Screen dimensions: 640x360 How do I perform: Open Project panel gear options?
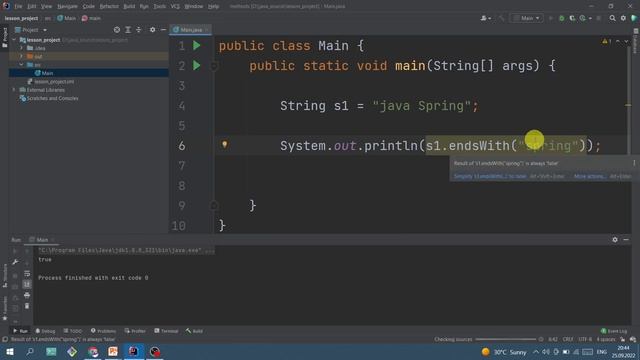tap(152, 30)
